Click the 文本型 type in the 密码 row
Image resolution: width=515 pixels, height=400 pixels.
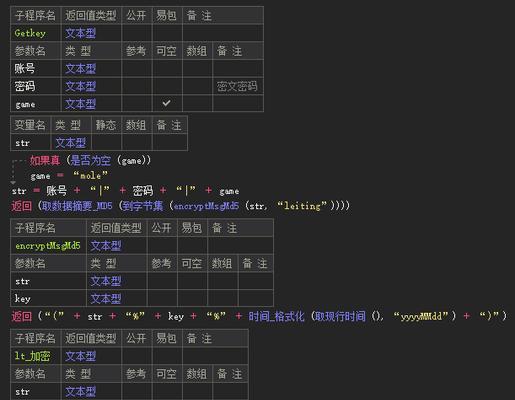pyautogui.click(x=80, y=86)
